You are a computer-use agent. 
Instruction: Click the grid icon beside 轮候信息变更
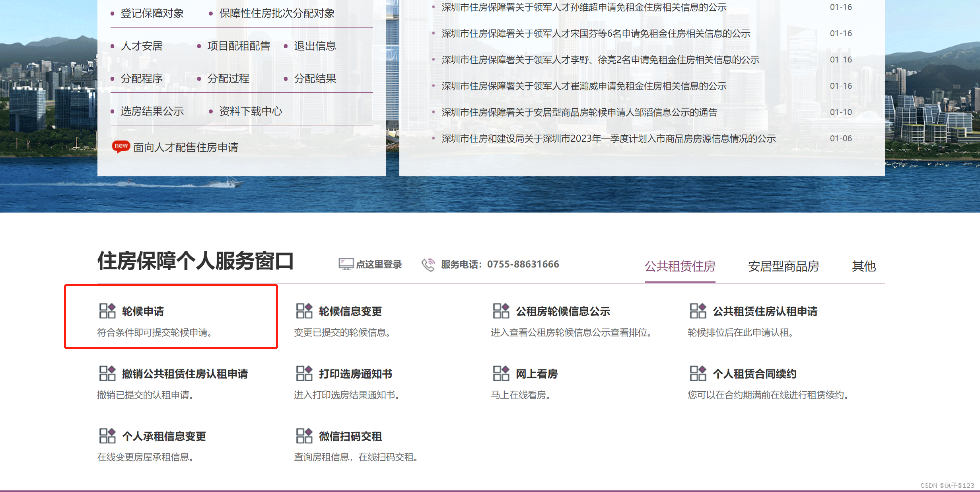(304, 311)
